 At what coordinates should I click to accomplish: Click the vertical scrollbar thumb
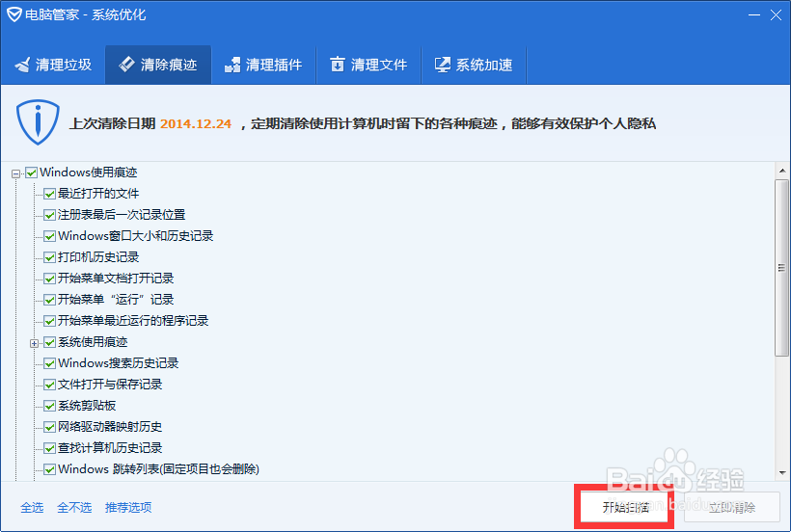tap(782, 268)
